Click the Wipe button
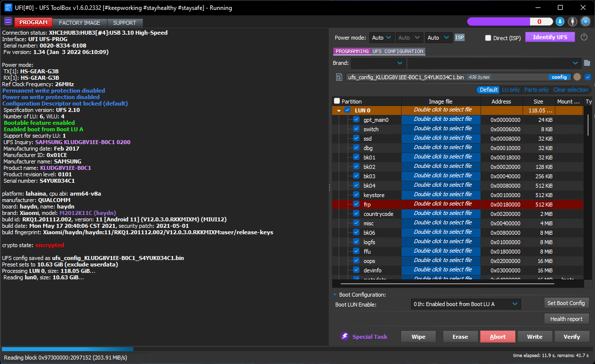 click(x=418, y=337)
